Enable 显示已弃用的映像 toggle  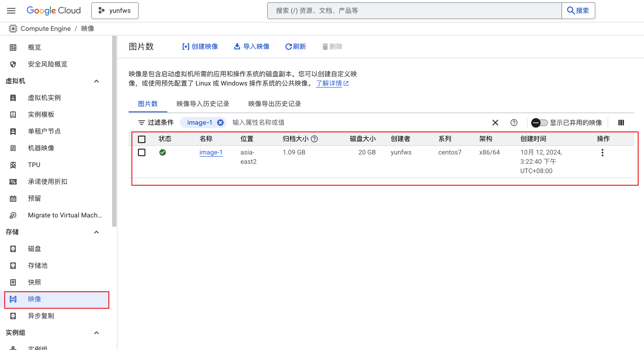click(x=539, y=123)
